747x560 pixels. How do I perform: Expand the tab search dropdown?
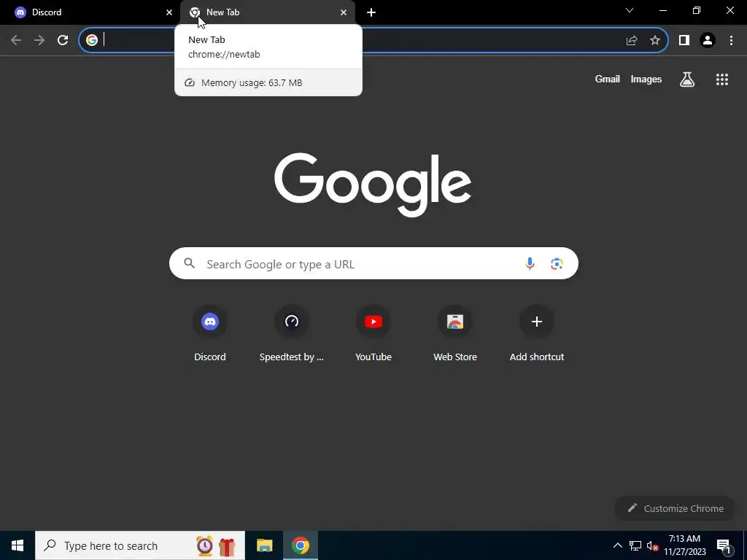coord(630,10)
